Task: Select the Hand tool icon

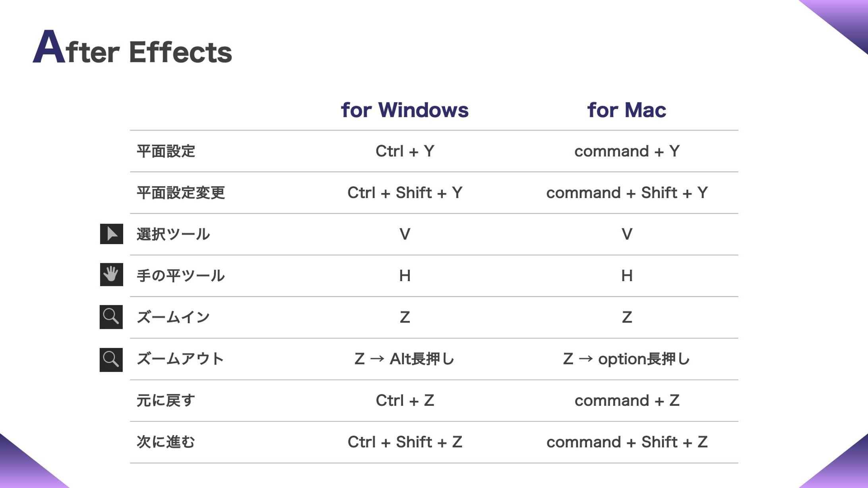Action: 111,274
